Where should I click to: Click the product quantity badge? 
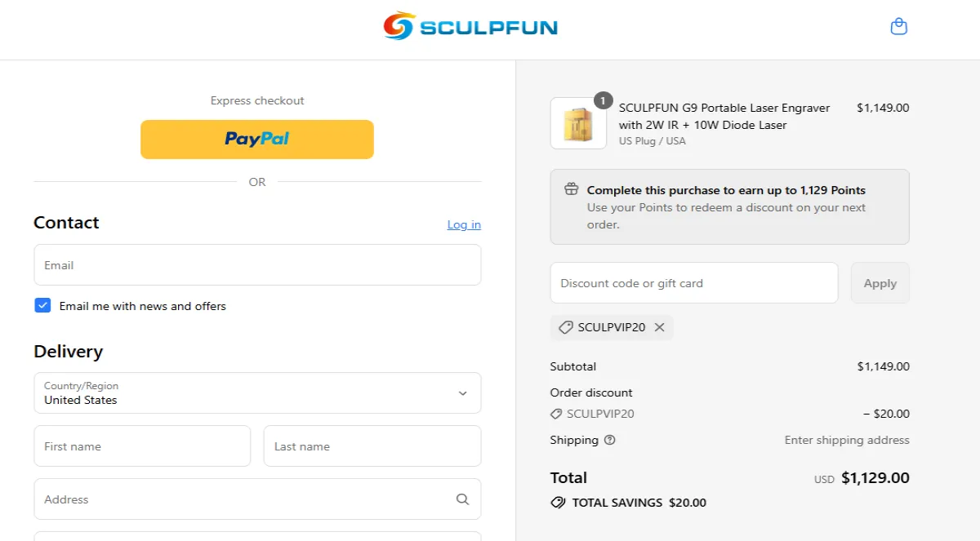(x=603, y=100)
